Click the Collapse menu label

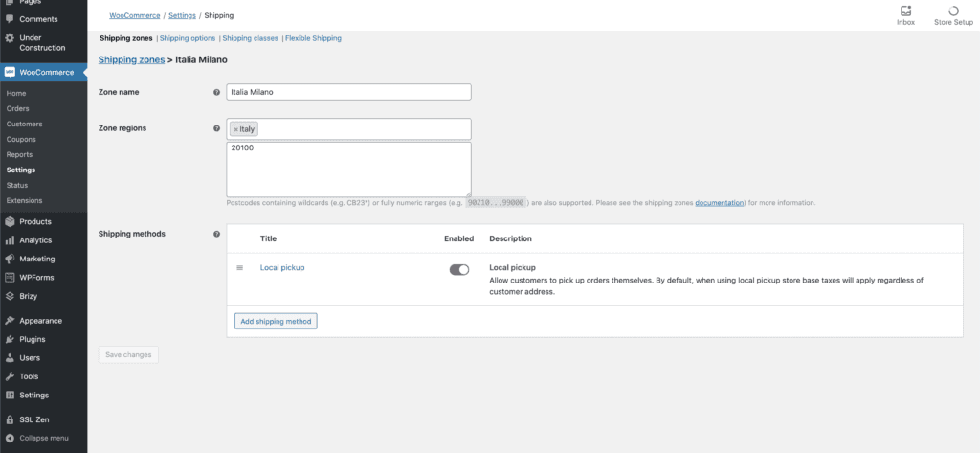point(44,439)
